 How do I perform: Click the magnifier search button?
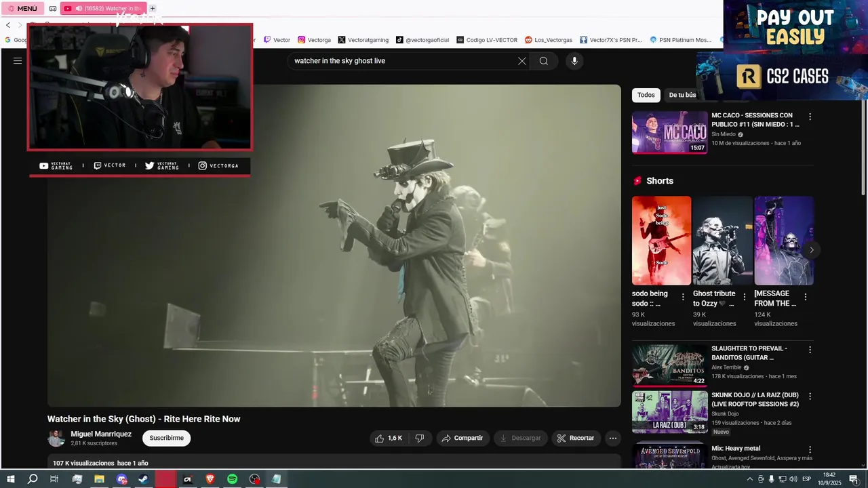544,61
